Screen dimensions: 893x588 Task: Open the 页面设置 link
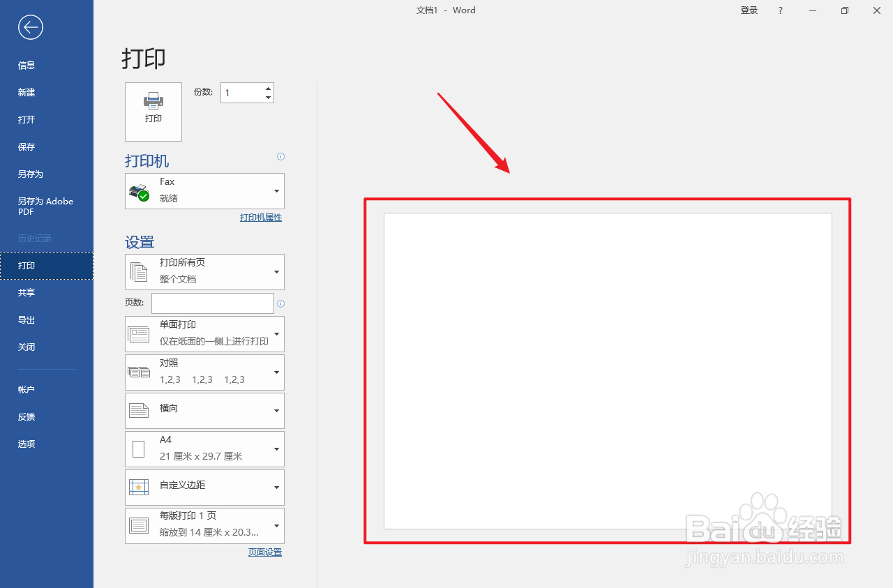(x=265, y=552)
